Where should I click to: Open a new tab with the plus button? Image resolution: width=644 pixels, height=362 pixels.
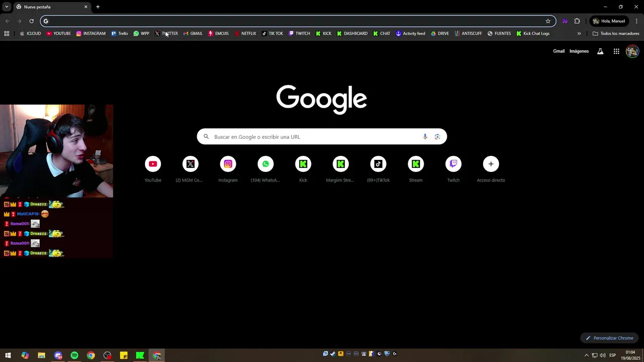pyautogui.click(x=98, y=7)
